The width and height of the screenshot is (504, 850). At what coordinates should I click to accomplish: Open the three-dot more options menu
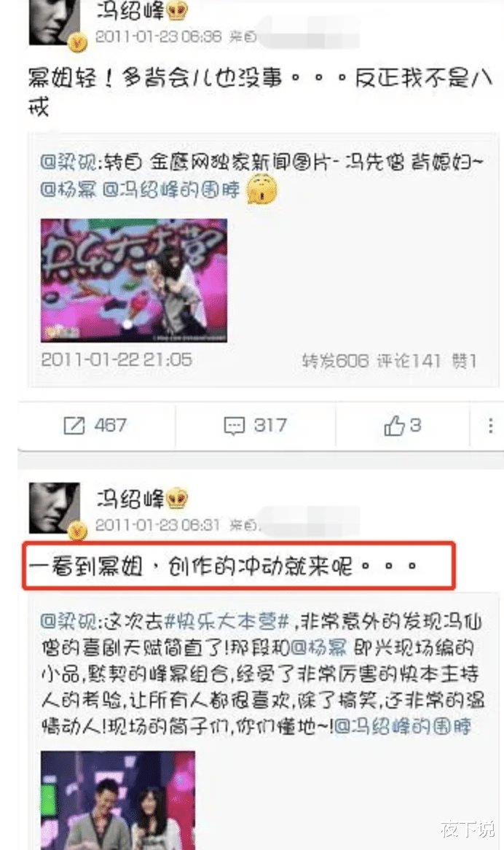(x=490, y=426)
